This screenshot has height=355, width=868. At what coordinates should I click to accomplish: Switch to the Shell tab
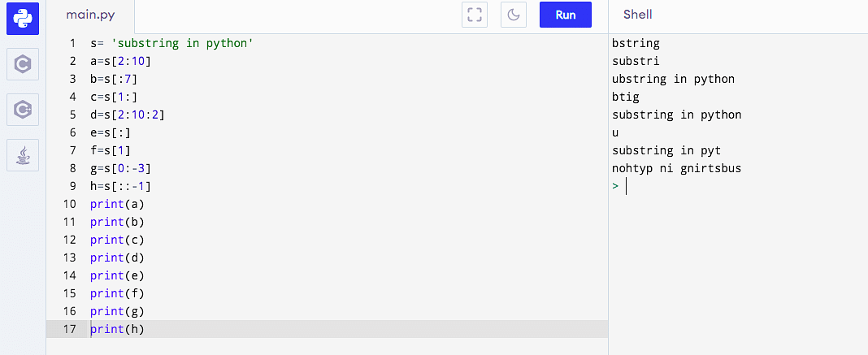pyautogui.click(x=637, y=15)
